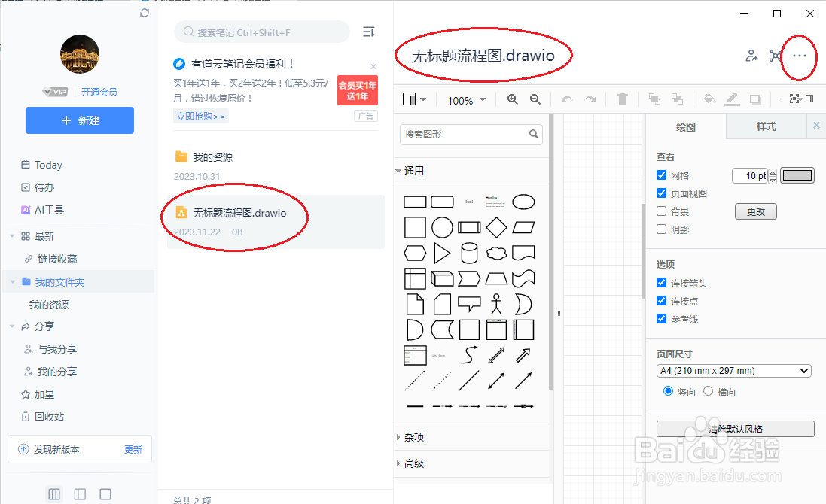826x504 pixels.
Task: Switch to the 绘图 tab
Action: point(686,127)
